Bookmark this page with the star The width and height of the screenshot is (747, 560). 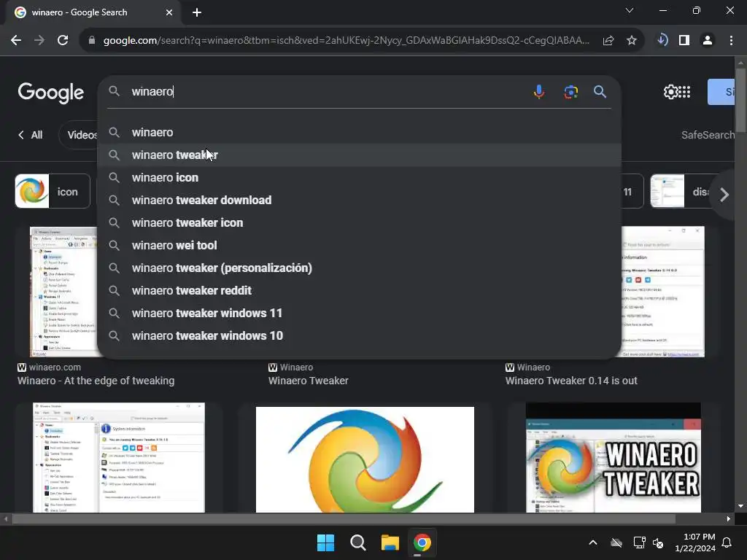(631, 41)
